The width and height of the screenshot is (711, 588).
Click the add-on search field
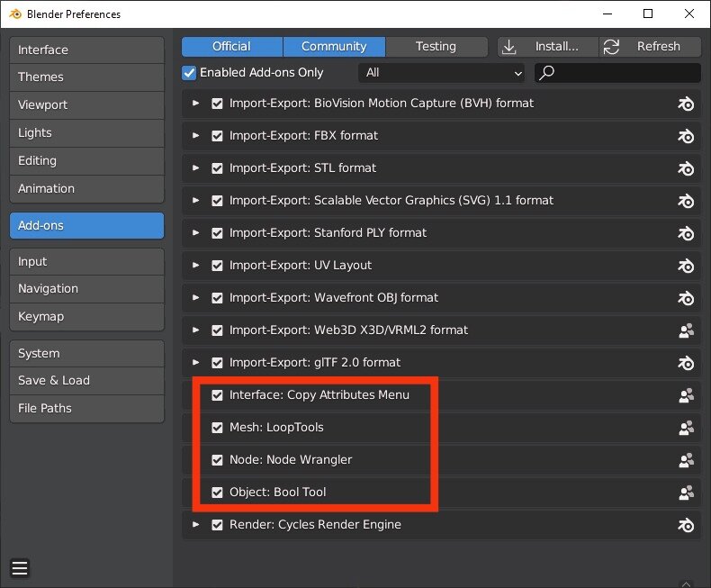click(617, 73)
